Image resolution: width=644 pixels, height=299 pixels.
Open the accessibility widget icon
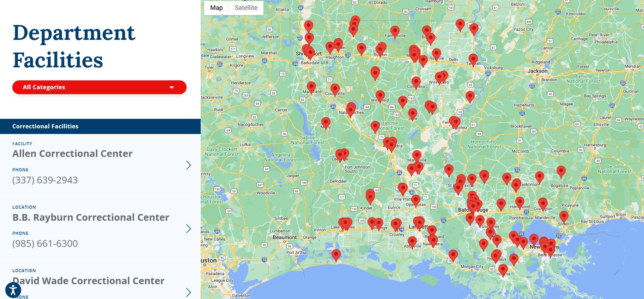13,290
